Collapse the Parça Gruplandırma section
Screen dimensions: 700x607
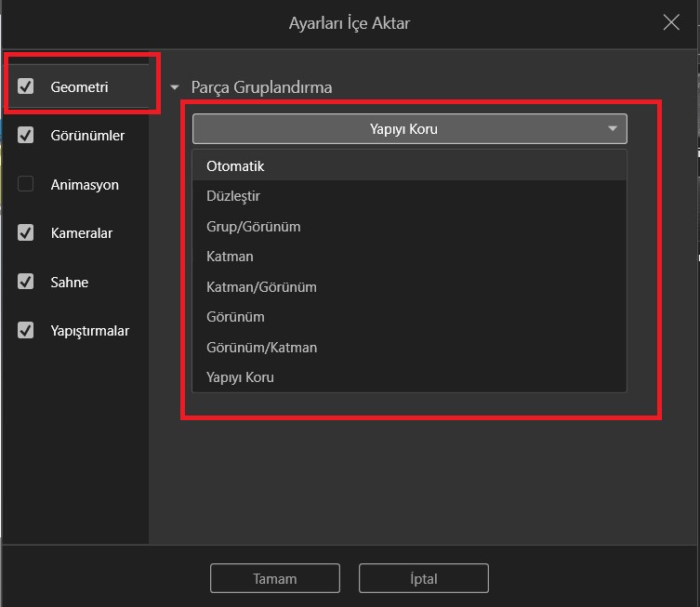tap(175, 87)
